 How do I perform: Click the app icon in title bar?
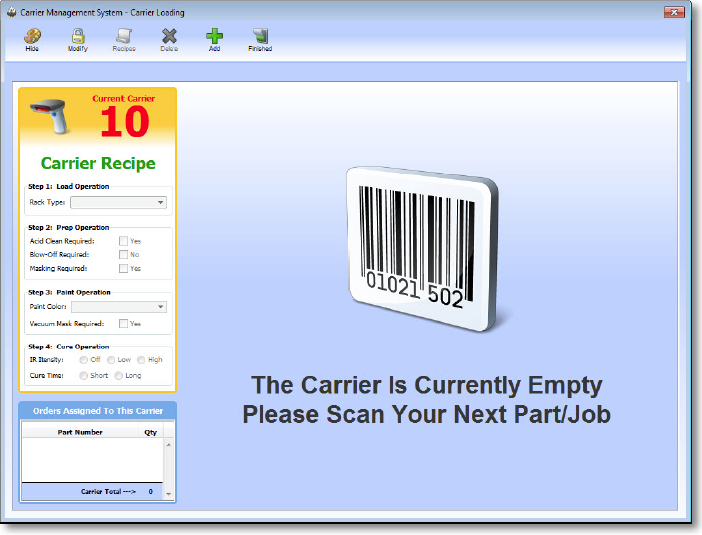click(x=12, y=12)
